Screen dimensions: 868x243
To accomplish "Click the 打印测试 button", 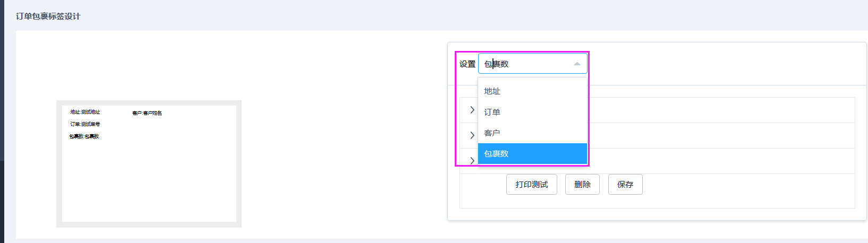I will pos(531,184).
